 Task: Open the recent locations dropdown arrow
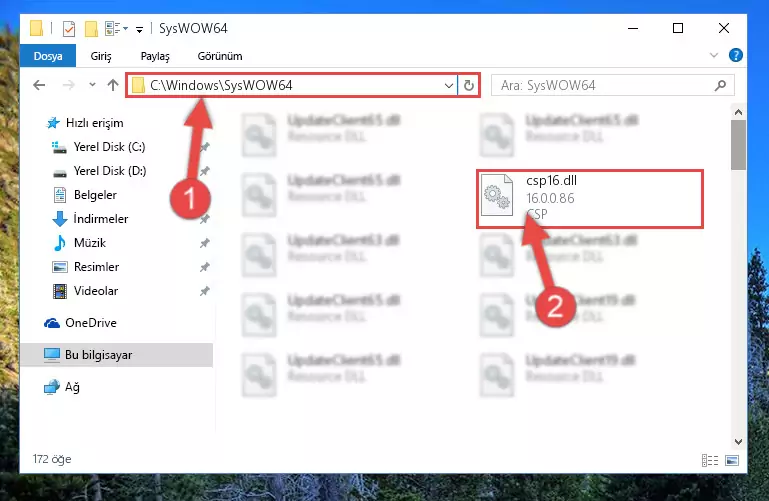[x=92, y=85]
